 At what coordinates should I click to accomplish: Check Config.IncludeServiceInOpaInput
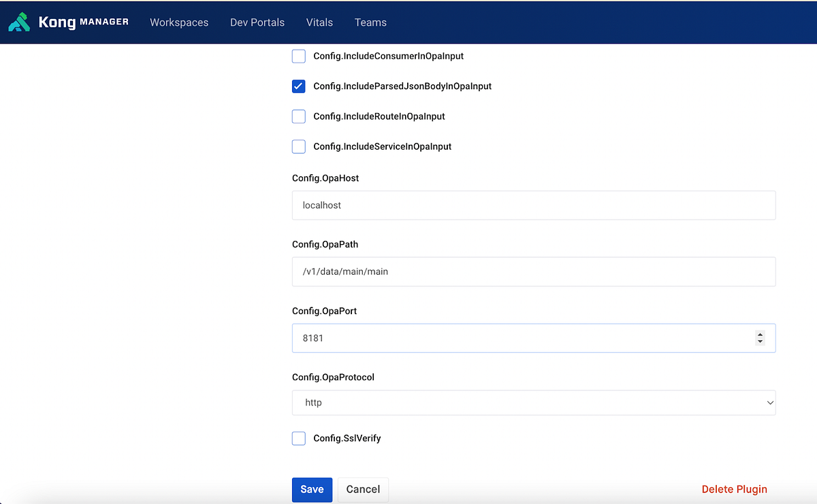click(298, 146)
